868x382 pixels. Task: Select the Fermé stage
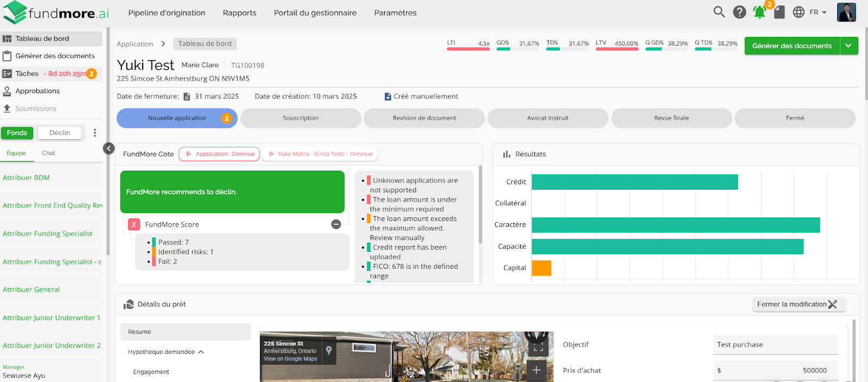pos(795,118)
